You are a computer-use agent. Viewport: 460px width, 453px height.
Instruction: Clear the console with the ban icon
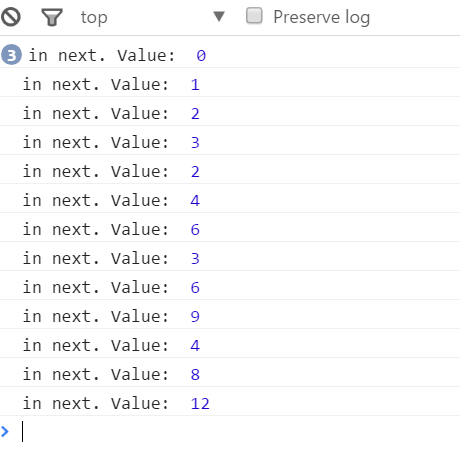[x=11, y=17]
